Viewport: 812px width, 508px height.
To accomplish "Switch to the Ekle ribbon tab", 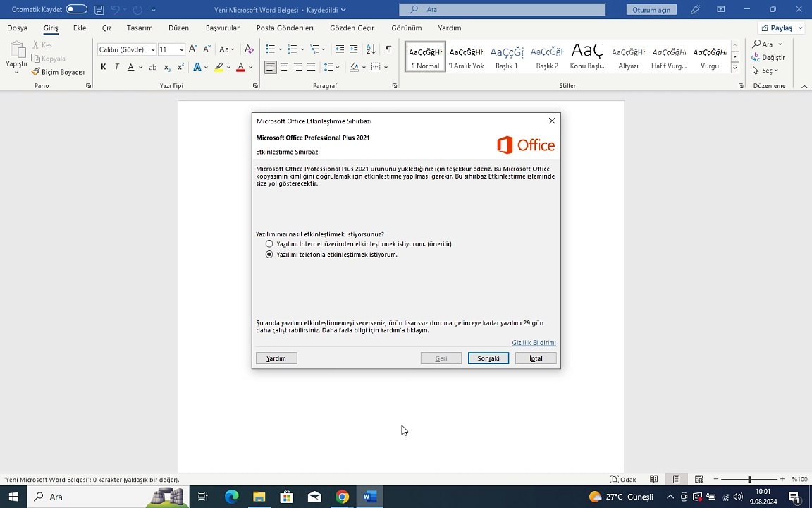I will coord(80,28).
